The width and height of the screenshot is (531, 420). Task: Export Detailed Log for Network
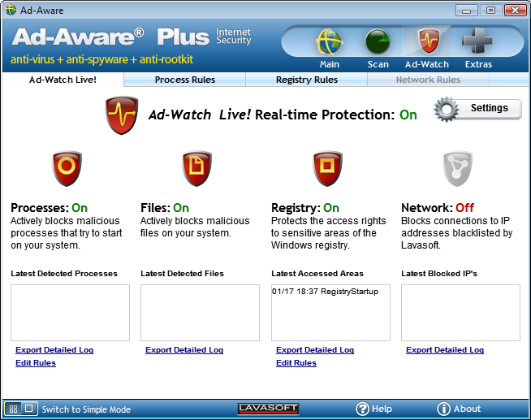pos(445,350)
